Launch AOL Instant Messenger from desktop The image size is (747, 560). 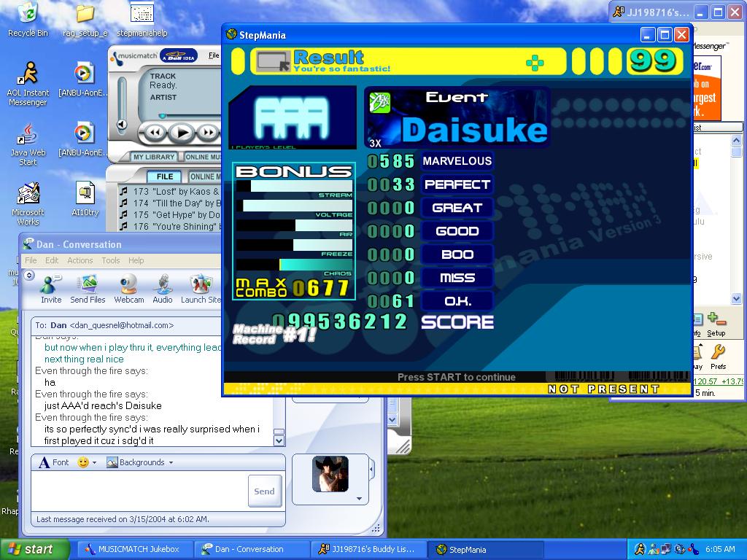pos(28,83)
